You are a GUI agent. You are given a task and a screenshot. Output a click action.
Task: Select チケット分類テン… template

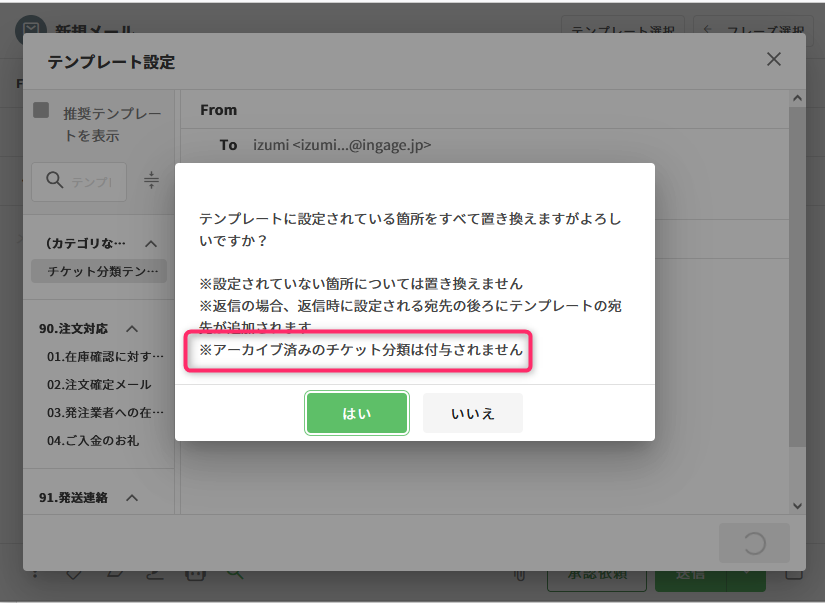point(98,271)
